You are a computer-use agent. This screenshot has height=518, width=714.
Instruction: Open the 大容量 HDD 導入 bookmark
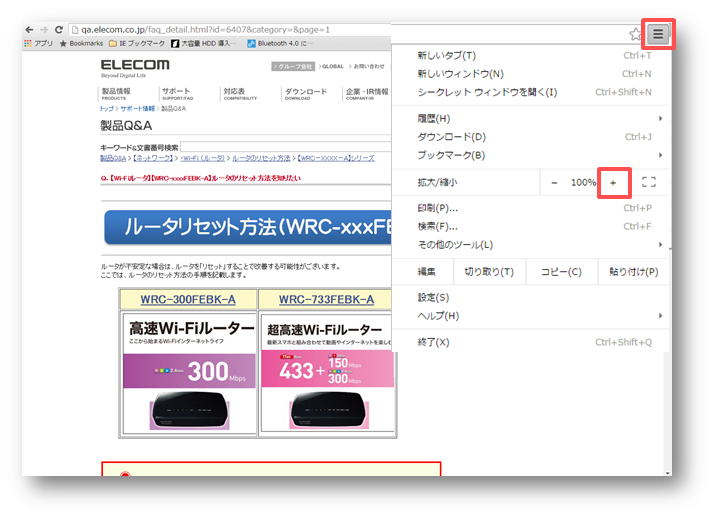[x=203, y=43]
